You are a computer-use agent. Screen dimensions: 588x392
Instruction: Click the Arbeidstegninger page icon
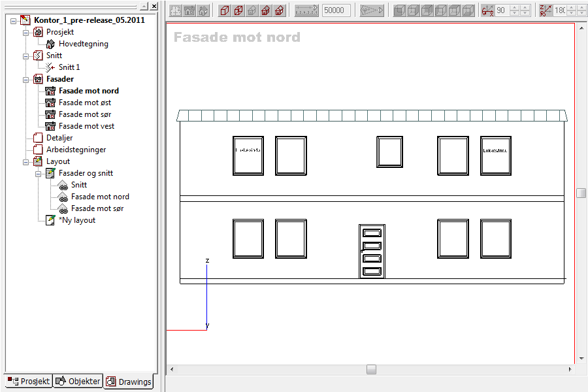click(38, 150)
